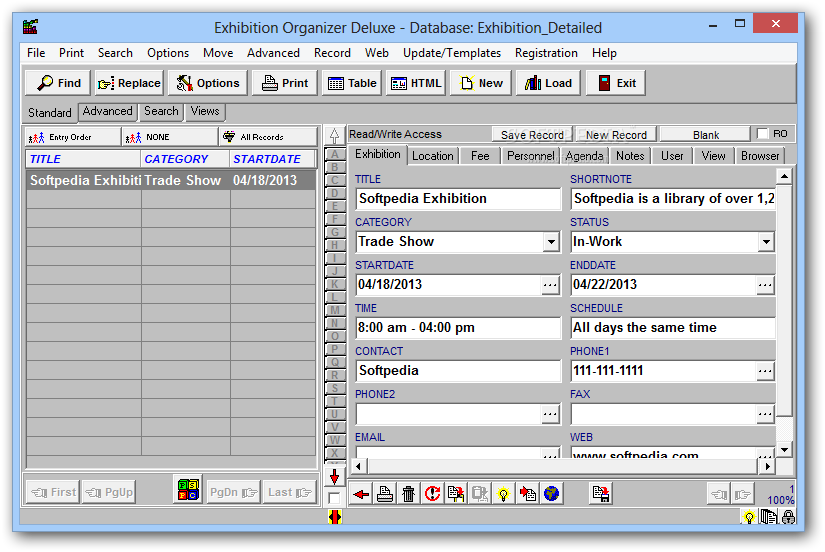Expand the STATUS dropdown arrow

pos(766,242)
